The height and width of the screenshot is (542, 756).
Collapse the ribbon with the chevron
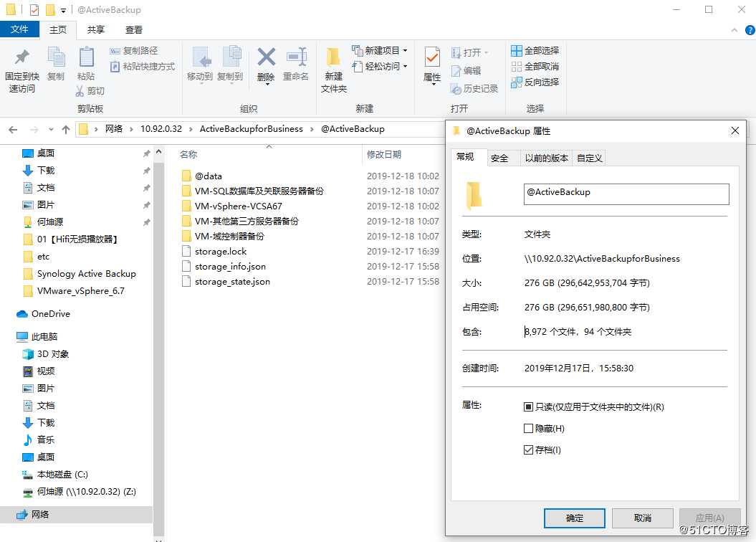(735, 30)
